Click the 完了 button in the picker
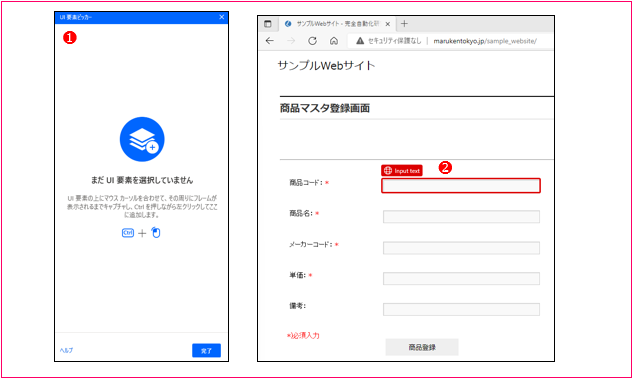The image size is (633, 380). pyautogui.click(x=206, y=351)
